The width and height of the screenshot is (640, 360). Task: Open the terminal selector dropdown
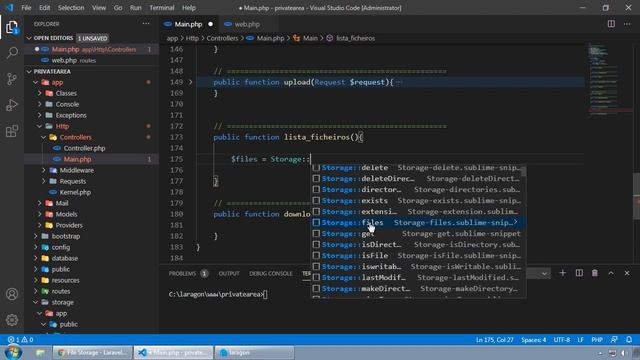(x=544, y=273)
